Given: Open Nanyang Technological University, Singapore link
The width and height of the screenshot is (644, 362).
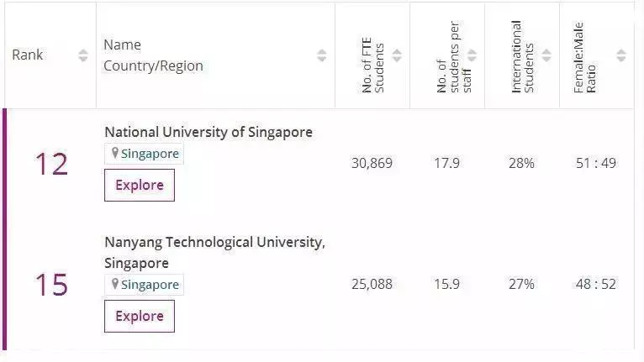Looking at the screenshot, I should click(214, 253).
